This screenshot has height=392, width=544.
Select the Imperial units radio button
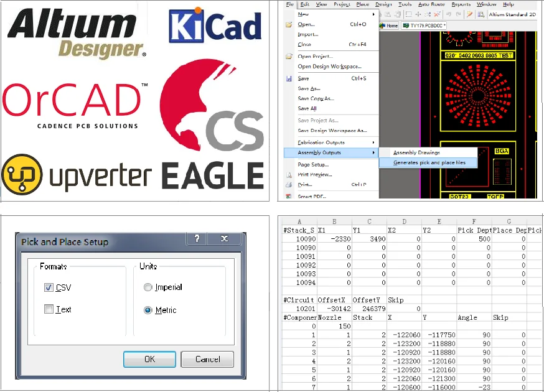(x=148, y=287)
